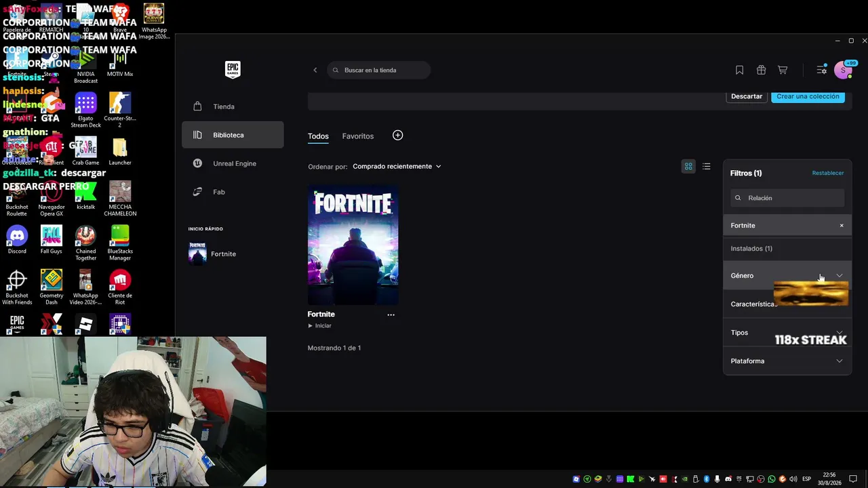The image size is (868, 488).
Task: Open the wishlist bookmark icon
Action: coord(740,70)
